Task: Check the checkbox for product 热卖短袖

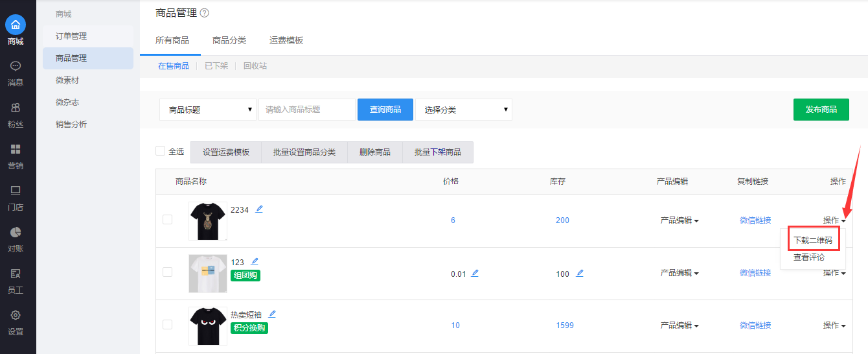Action: (x=167, y=325)
